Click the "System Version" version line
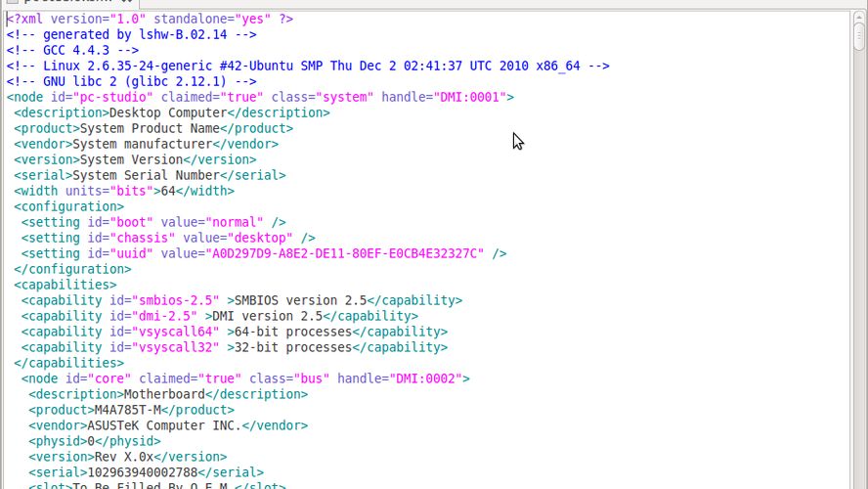This screenshot has width=868, height=489. [135, 159]
